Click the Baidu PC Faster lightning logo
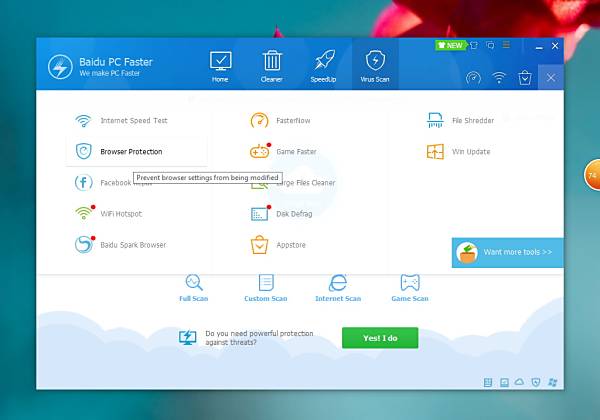Image resolution: width=600 pixels, height=420 pixels. [60, 67]
